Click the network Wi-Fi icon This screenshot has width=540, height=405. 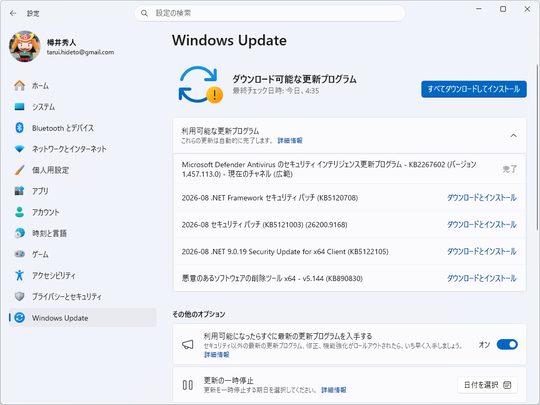(20, 149)
